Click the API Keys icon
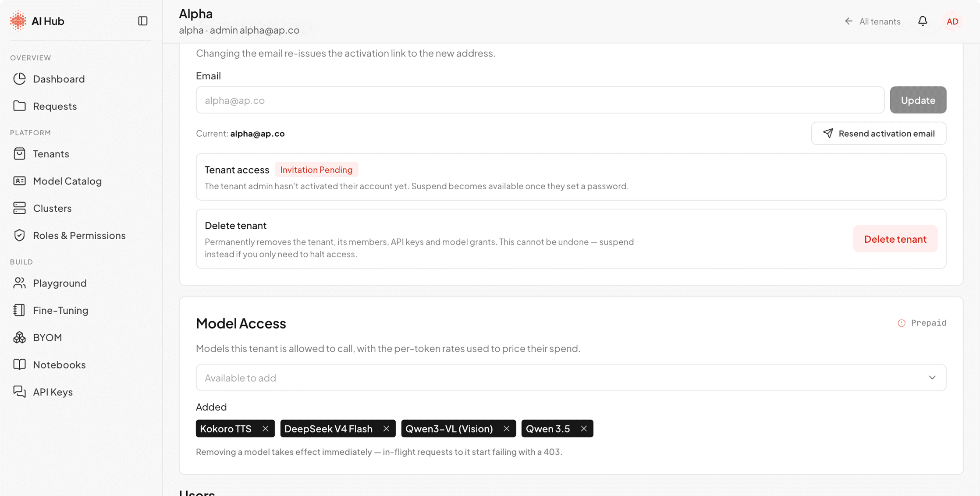The image size is (980, 496). (x=19, y=392)
